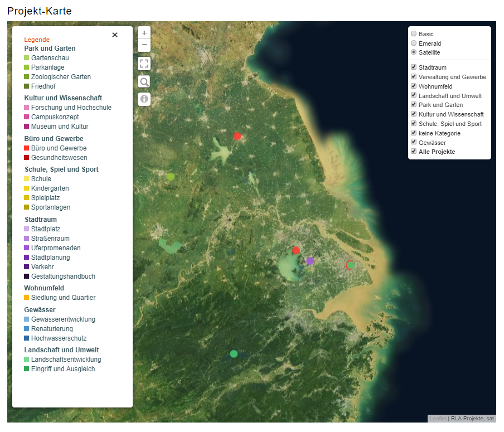Click the red marker above the lake
The image size is (504, 432).
tap(296, 250)
